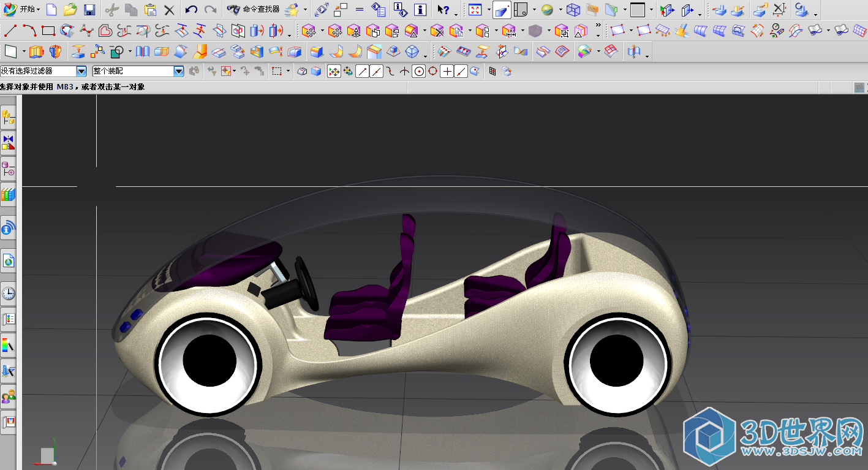This screenshot has height=470, width=868.
Task: Open the History clock sidebar tab
Action: coord(8,294)
